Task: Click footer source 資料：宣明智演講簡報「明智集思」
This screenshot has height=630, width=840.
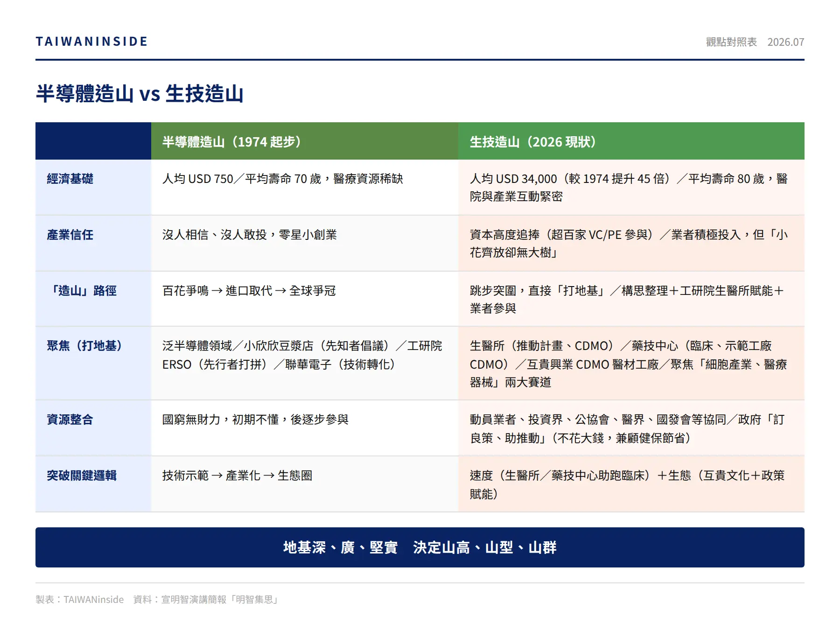Action: coord(207,600)
